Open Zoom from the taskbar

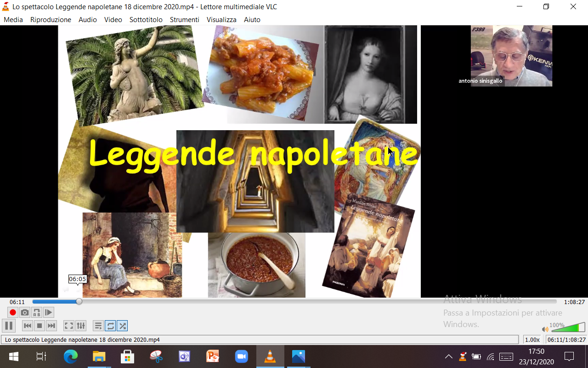tap(242, 356)
